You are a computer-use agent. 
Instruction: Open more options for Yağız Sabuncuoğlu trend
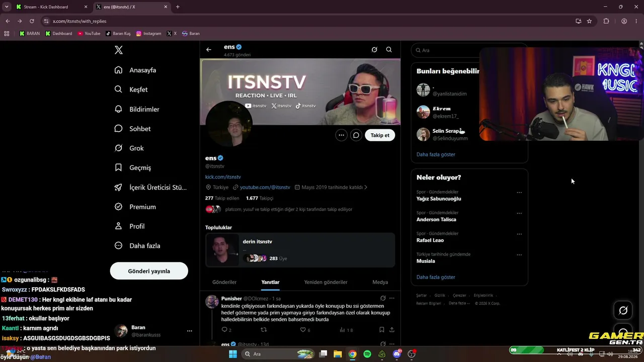pyautogui.click(x=519, y=193)
